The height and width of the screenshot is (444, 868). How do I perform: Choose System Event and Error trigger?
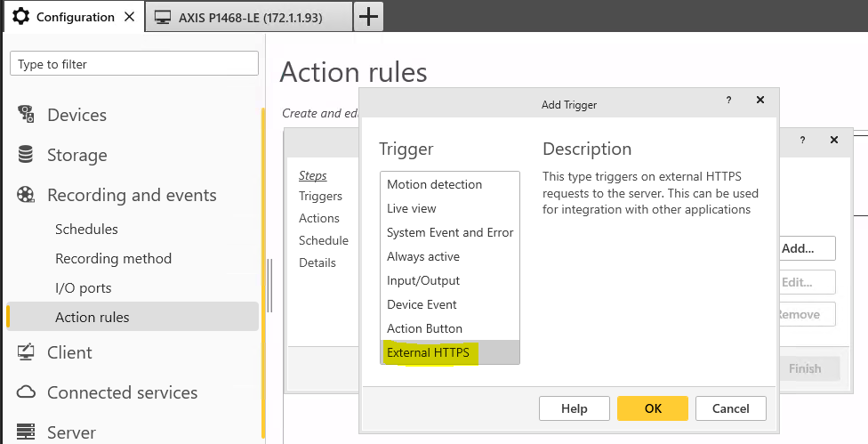[449, 232]
